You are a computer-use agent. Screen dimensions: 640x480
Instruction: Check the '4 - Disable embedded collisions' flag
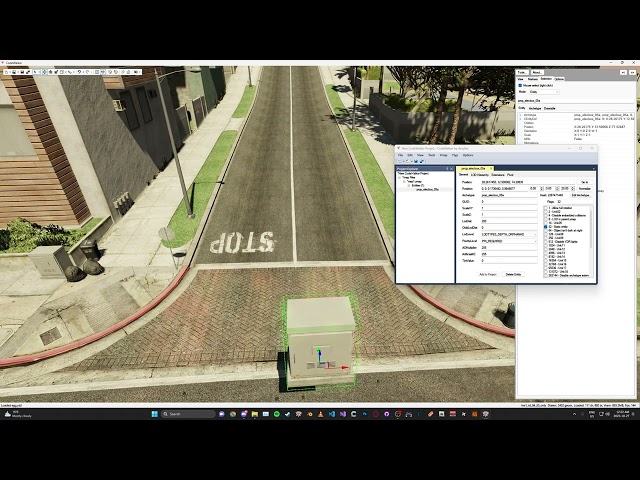click(546, 215)
